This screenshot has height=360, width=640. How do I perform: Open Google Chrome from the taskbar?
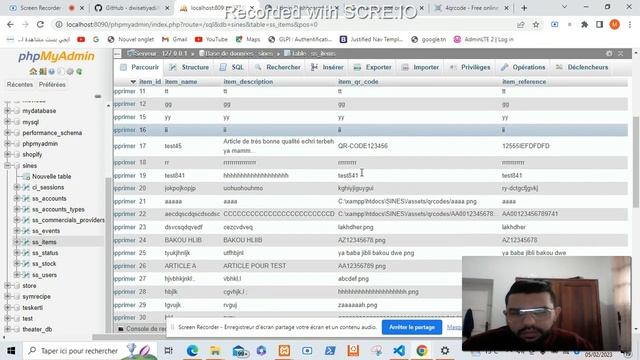pos(422,351)
